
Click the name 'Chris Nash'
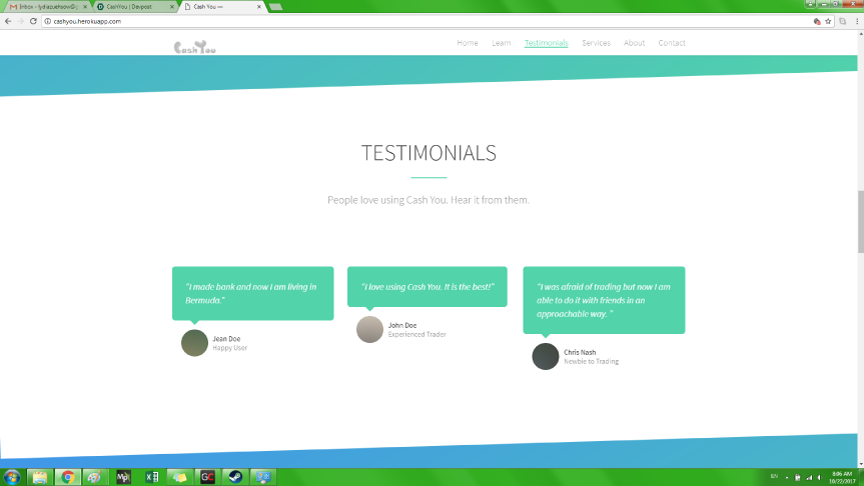tap(580, 353)
